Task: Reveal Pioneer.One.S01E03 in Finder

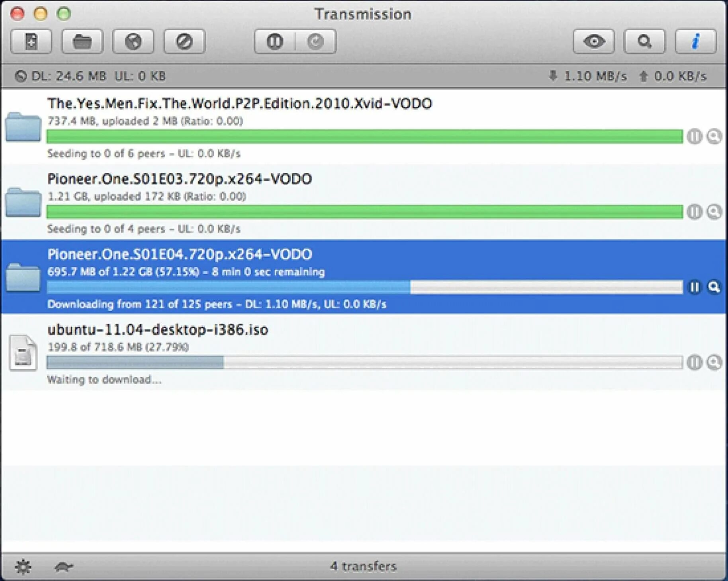Action: 713,212
